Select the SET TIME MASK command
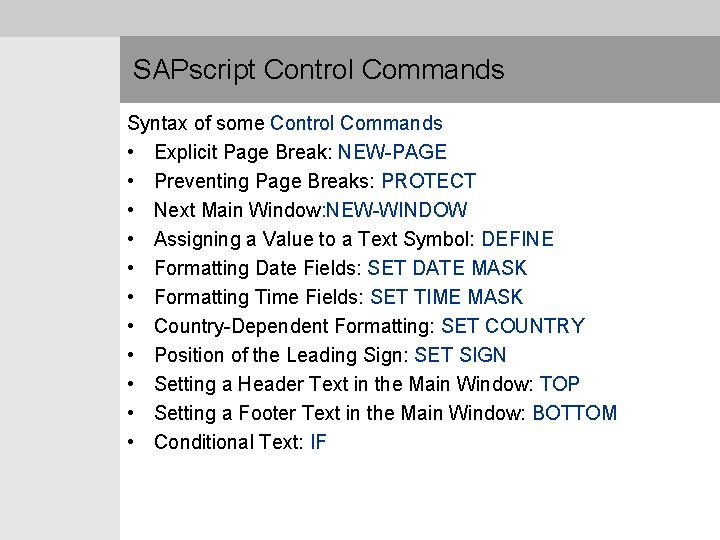Image resolution: width=720 pixels, height=540 pixels. tap(446, 297)
